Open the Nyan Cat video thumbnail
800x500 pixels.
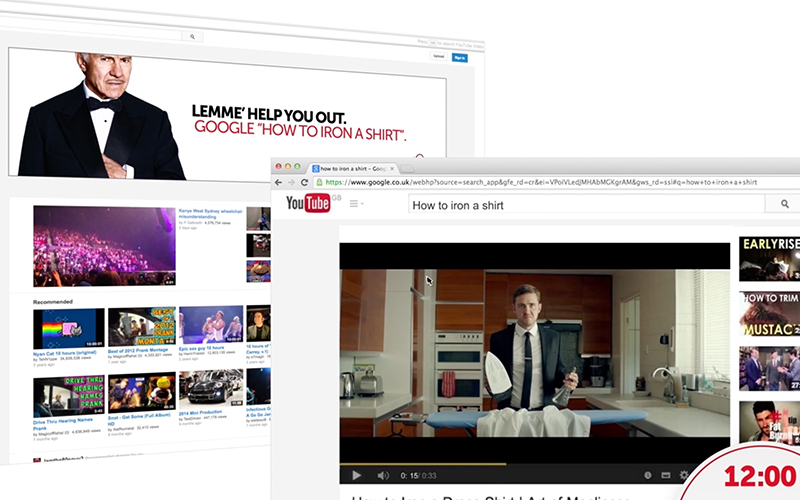point(68,329)
